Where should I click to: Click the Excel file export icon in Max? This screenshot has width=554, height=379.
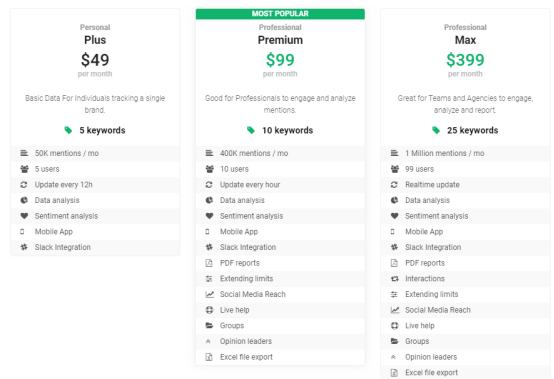click(x=394, y=373)
